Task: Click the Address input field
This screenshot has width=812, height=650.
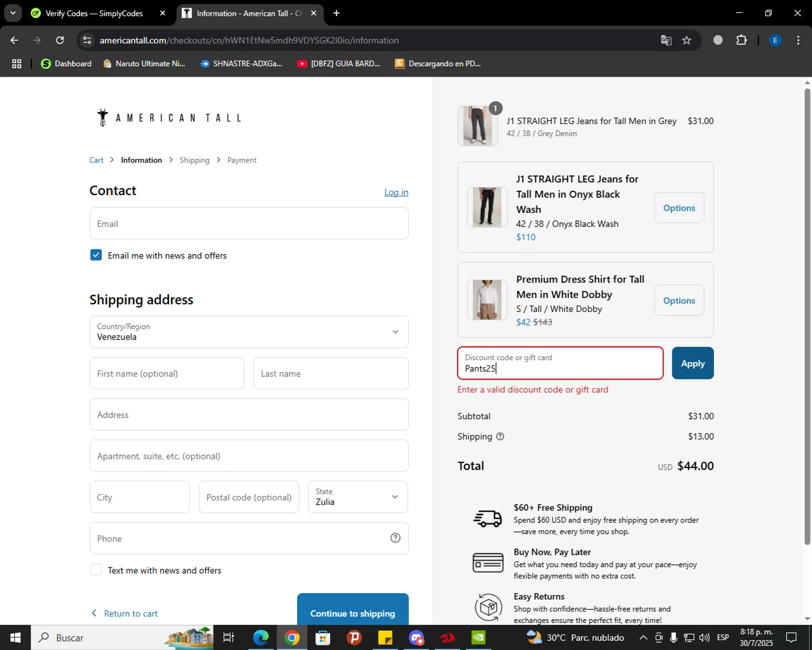Action: pos(249,414)
